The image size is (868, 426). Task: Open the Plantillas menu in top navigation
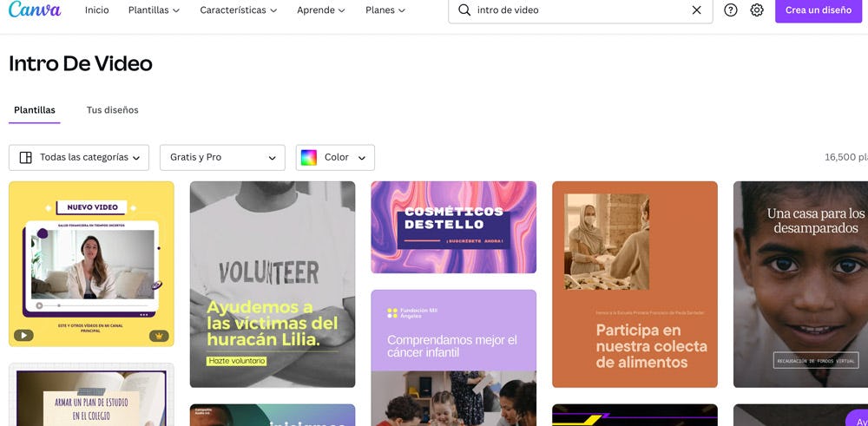(x=154, y=10)
